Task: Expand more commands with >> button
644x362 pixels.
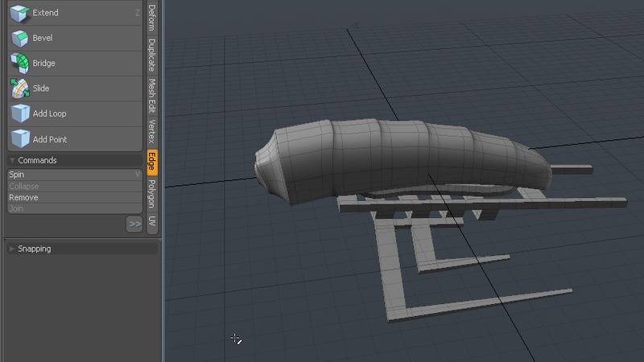Action: [134, 224]
